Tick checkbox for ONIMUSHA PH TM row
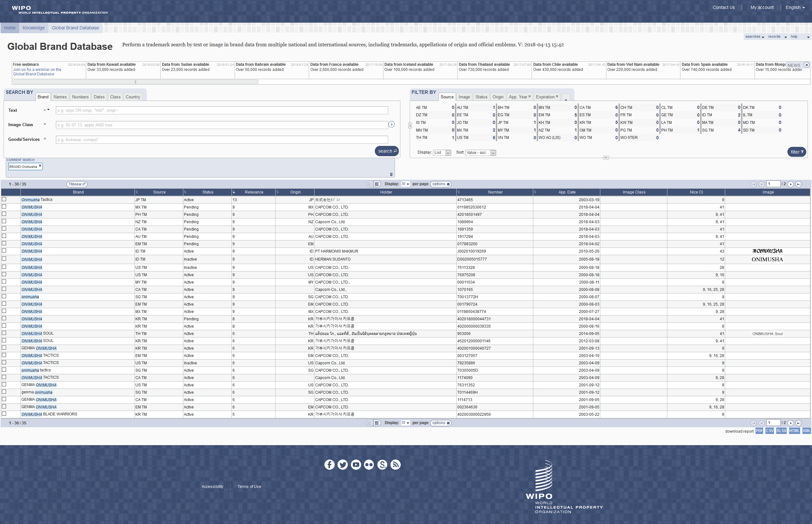The height and width of the screenshot is (524, 812). (4, 214)
